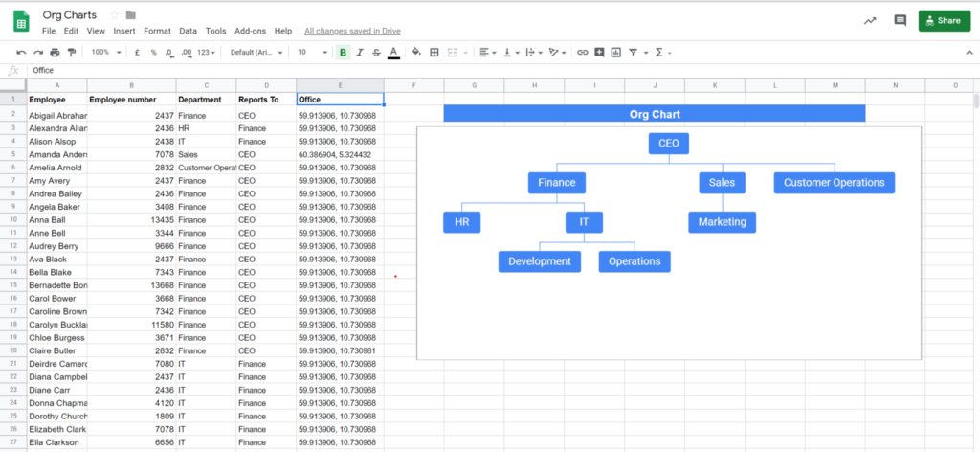Open the Add-ons menu
Viewport: 980px width, 452px height.
(x=251, y=31)
